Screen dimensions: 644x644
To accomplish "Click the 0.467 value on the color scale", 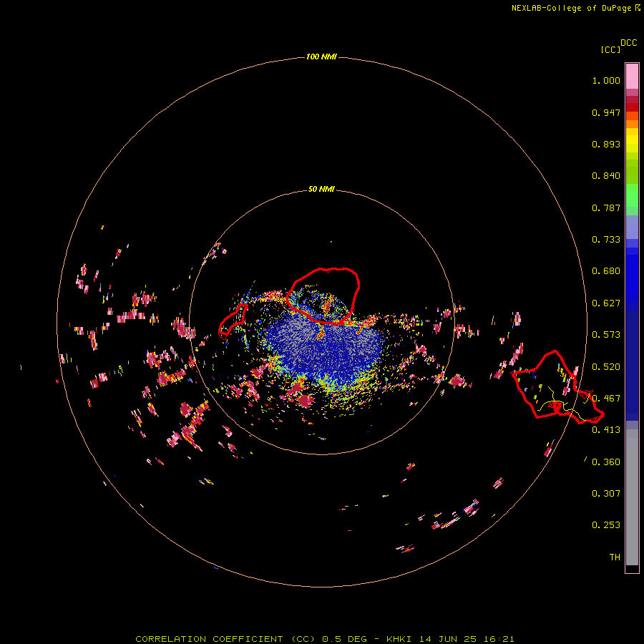I will 606,399.
